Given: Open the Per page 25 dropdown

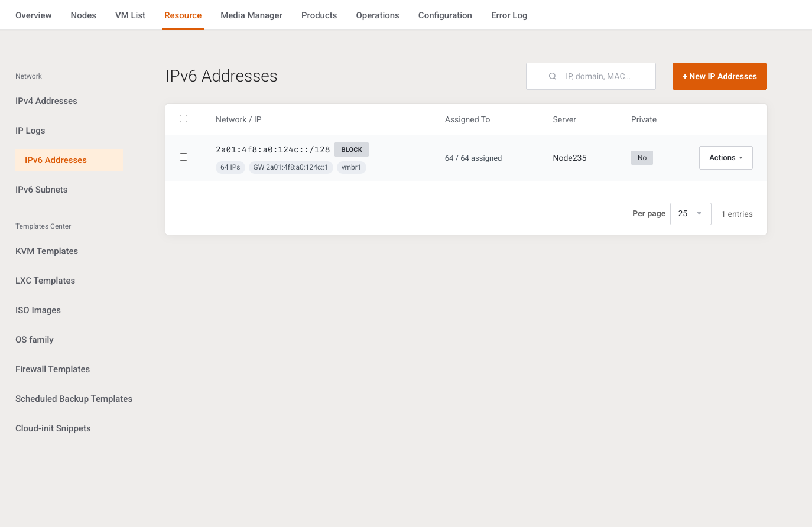Looking at the screenshot, I should coord(690,214).
